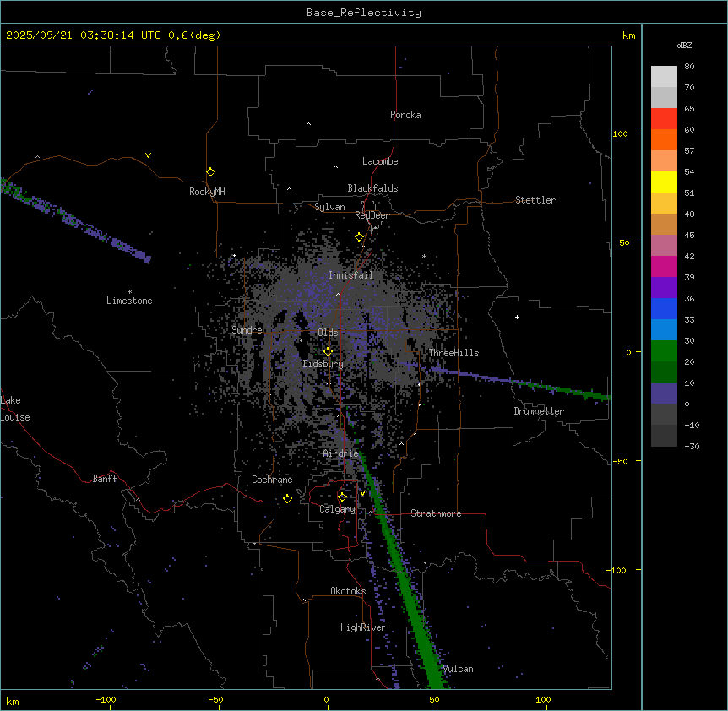Click the Vulcan label near green beam
The width and height of the screenshot is (728, 711).
click(458, 669)
